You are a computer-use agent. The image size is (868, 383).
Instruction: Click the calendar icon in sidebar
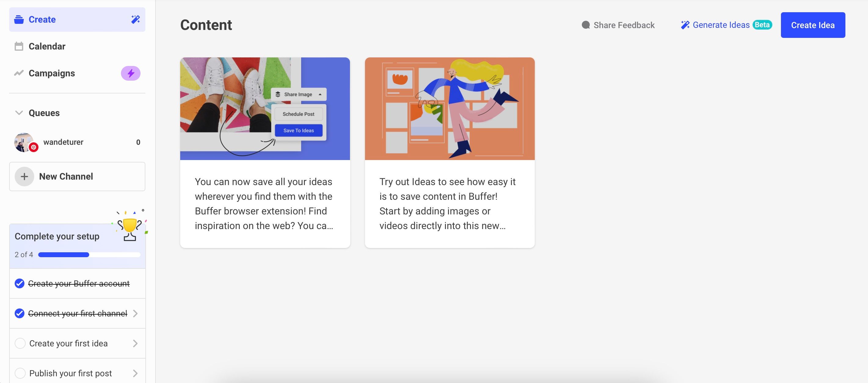pos(19,46)
